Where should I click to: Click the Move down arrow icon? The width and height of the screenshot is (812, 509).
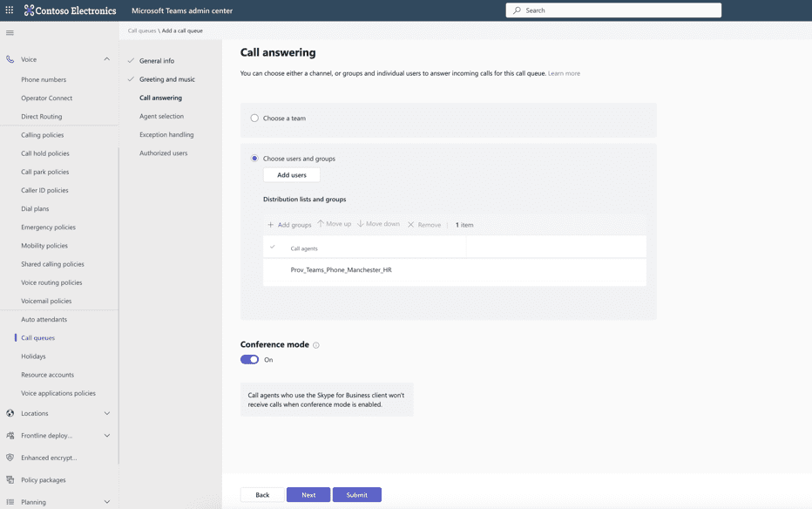tap(361, 224)
